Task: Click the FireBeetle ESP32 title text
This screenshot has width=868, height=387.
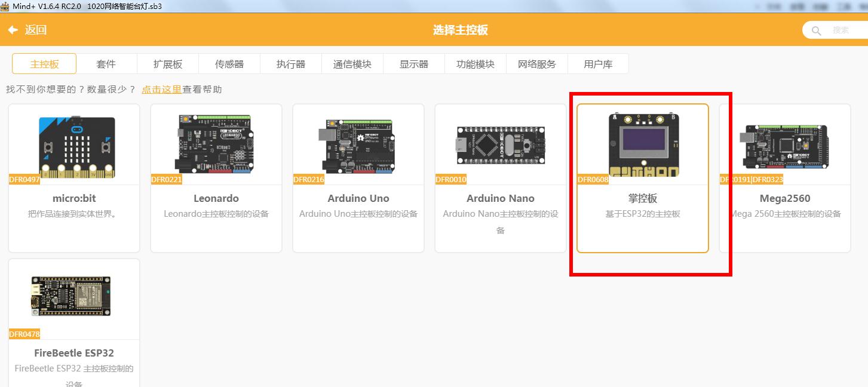Action: click(74, 353)
